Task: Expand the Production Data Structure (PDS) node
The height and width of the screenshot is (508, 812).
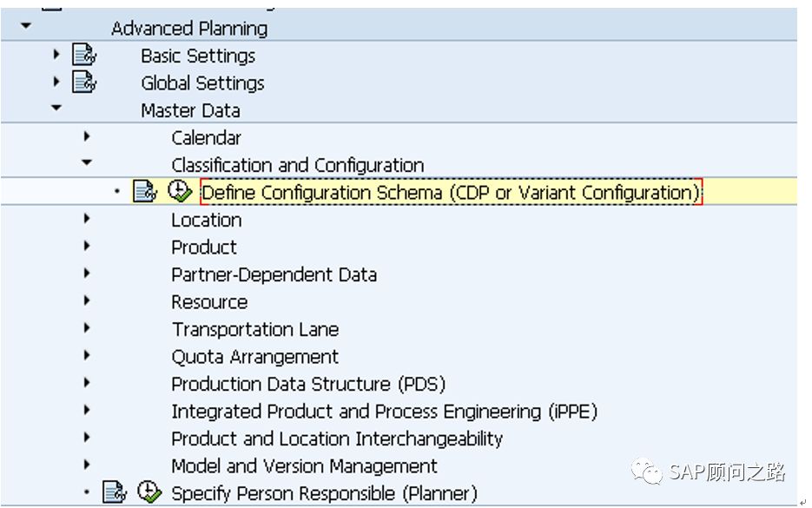Action: (86, 384)
